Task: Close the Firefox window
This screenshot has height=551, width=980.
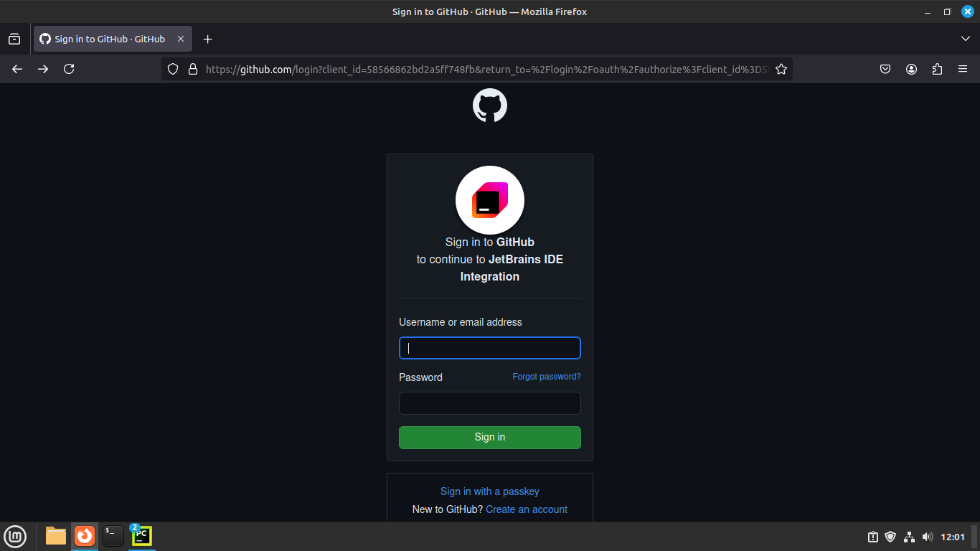Action: point(968,11)
